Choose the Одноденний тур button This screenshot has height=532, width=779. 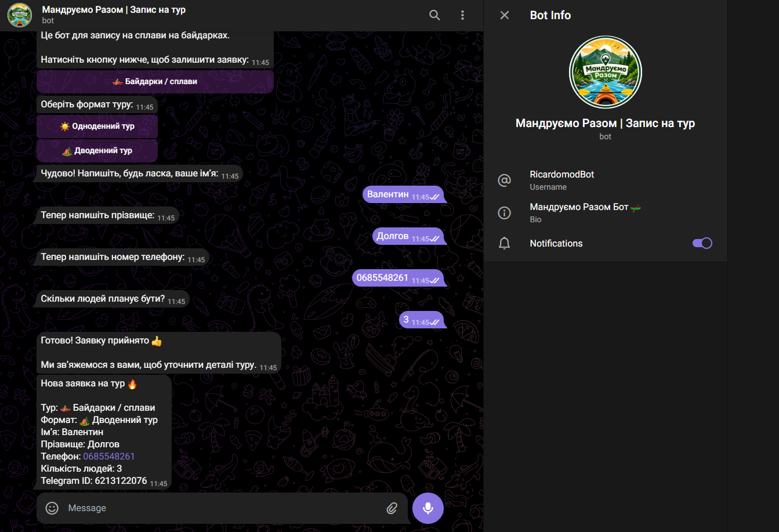[97, 126]
